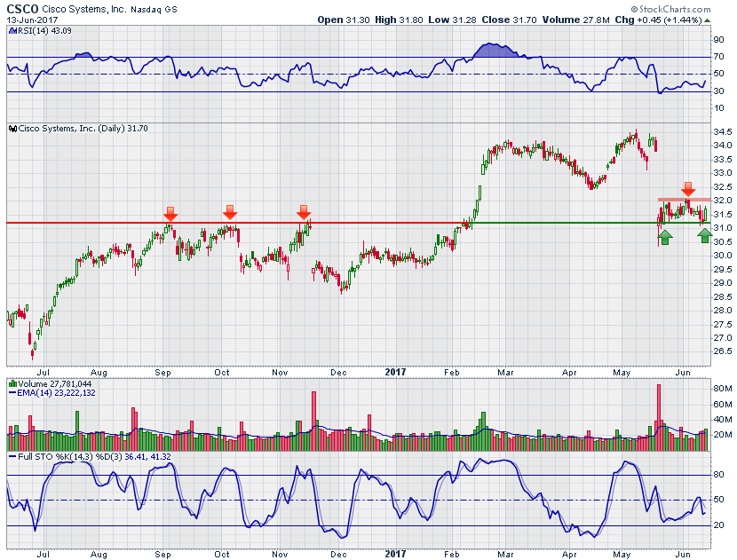Click the 32.0 price axis label
Screen dimensions: 737x560
(x=723, y=201)
